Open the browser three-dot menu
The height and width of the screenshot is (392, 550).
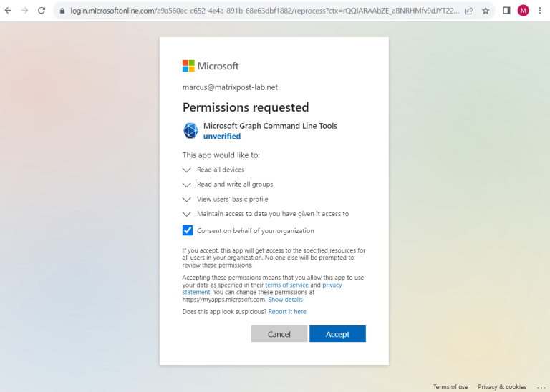click(x=540, y=11)
